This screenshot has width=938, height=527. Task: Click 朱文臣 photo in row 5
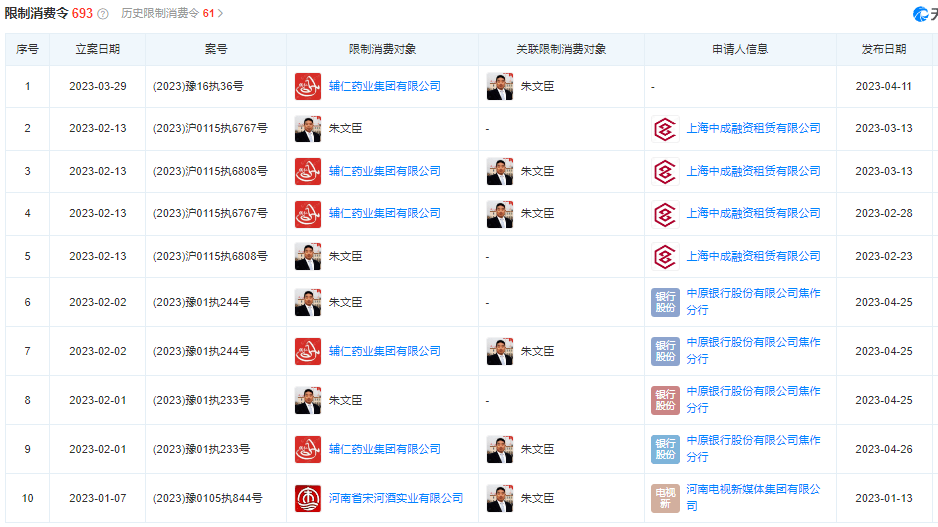point(307,256)
